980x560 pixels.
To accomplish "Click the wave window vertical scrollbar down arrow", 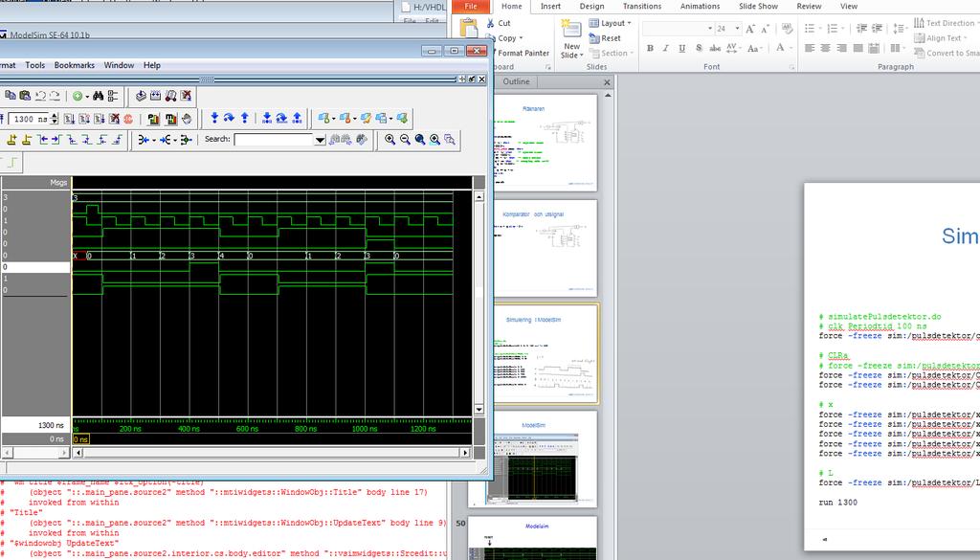I will 479,410.
